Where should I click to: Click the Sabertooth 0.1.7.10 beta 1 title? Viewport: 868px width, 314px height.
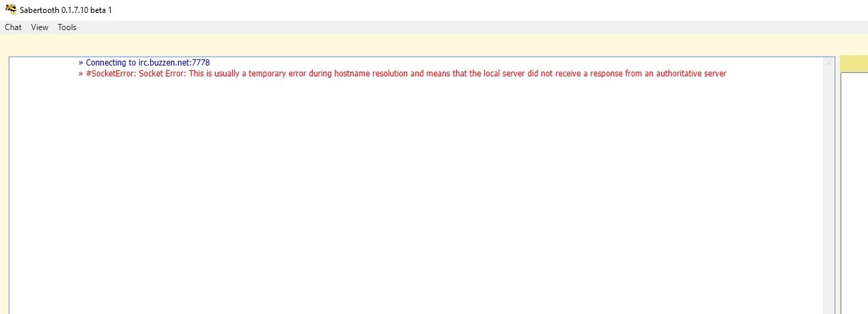tap(66, 10)
